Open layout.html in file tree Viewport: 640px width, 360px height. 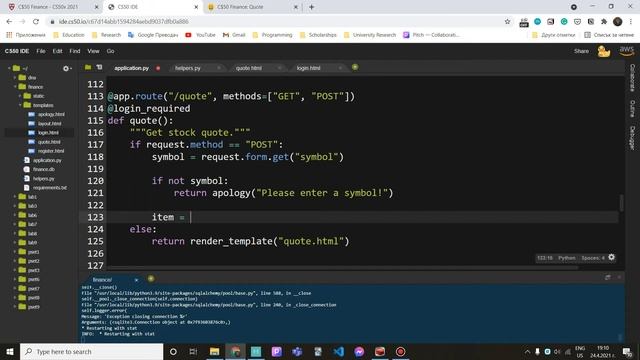coord(49,123)
